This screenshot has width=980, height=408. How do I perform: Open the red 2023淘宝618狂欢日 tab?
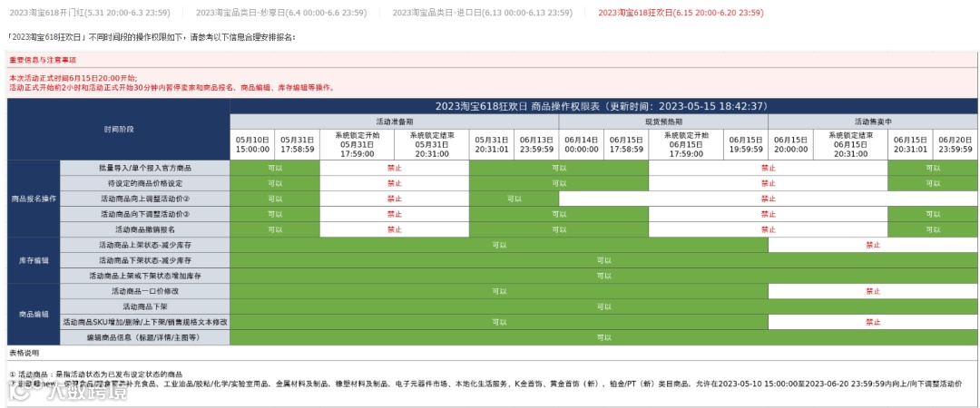coord(681,13)
